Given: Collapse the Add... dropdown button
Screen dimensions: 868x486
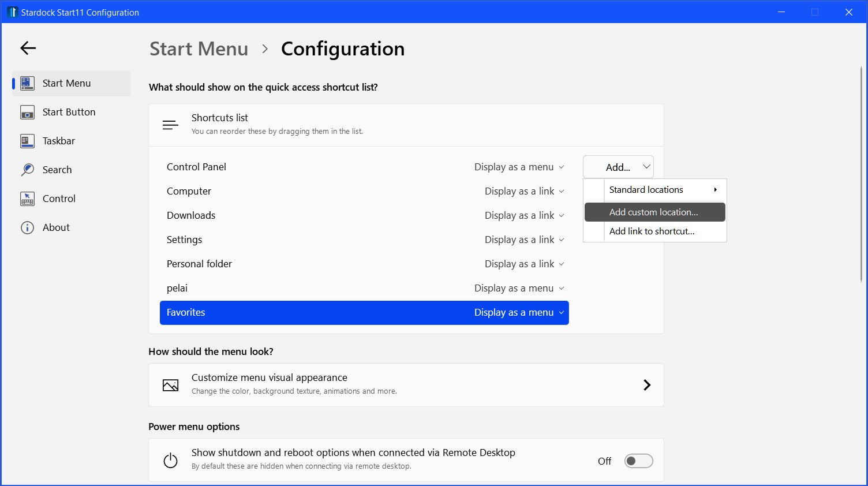Looking at the screenshot, I should (618, 167).
